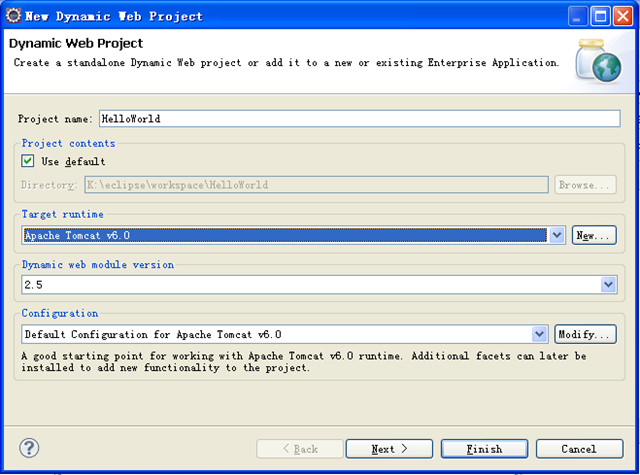The image size is (640, 475).
Task: Minimize the New Dynamic Web Project window
Action: click(578, 16)
